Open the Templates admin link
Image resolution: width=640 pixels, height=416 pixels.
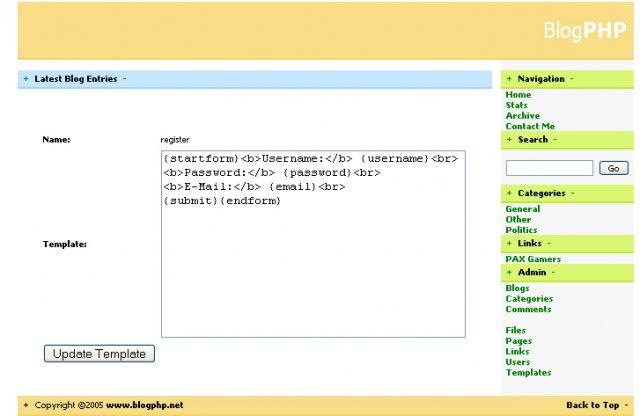point(528,373)
